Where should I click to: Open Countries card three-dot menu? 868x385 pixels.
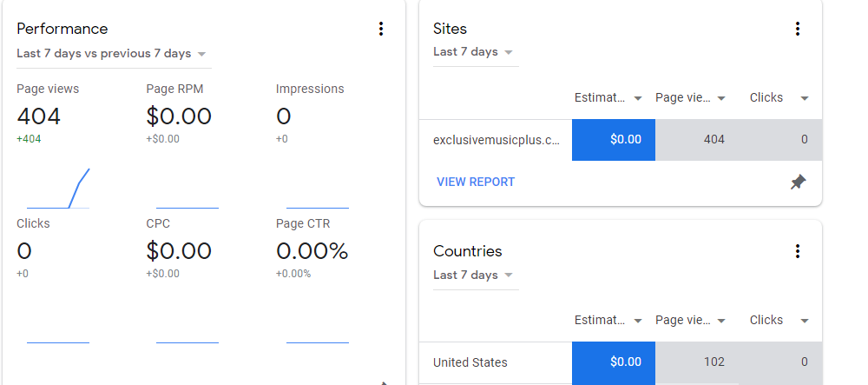pyautogui.click(x=798, y=252)
